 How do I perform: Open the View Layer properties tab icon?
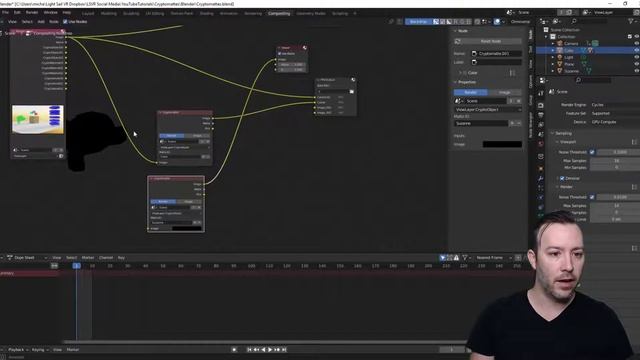click(x=541, y=125)
